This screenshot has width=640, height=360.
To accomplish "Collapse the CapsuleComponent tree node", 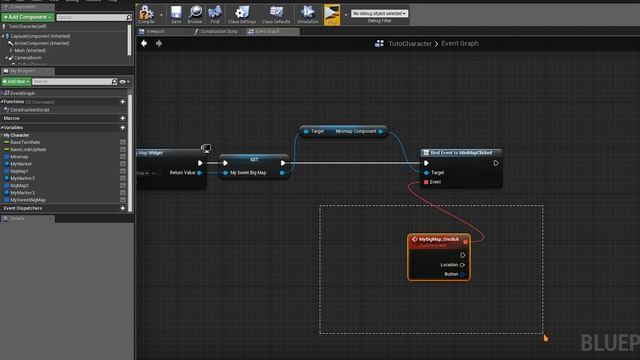I will (x=3, y=36).
